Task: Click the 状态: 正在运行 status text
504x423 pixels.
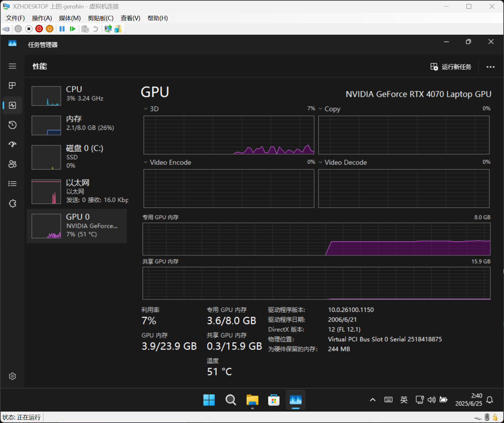Action: pyautogui.click(x=22, y=417)
